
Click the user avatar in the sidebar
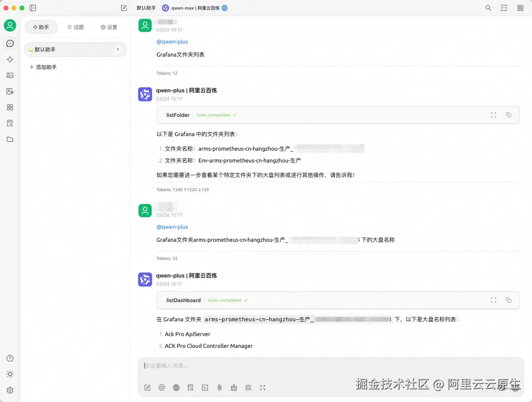(x=10, y=26)
